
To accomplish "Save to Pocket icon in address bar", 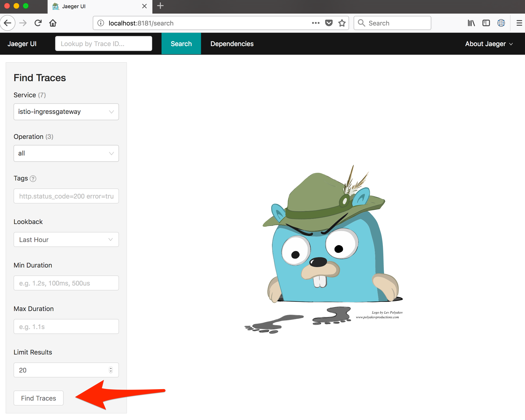I will [x=329, y=23].
